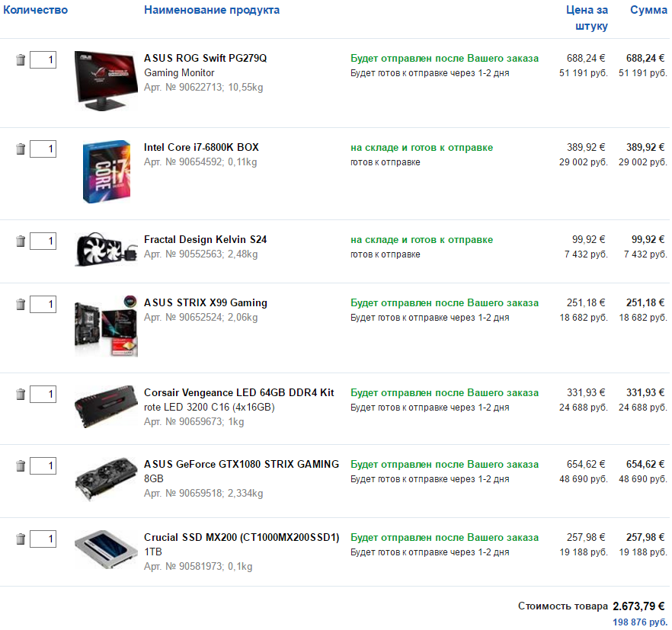Open ASUS STRIX X99 motherboard thumbnail

(106, 326)
